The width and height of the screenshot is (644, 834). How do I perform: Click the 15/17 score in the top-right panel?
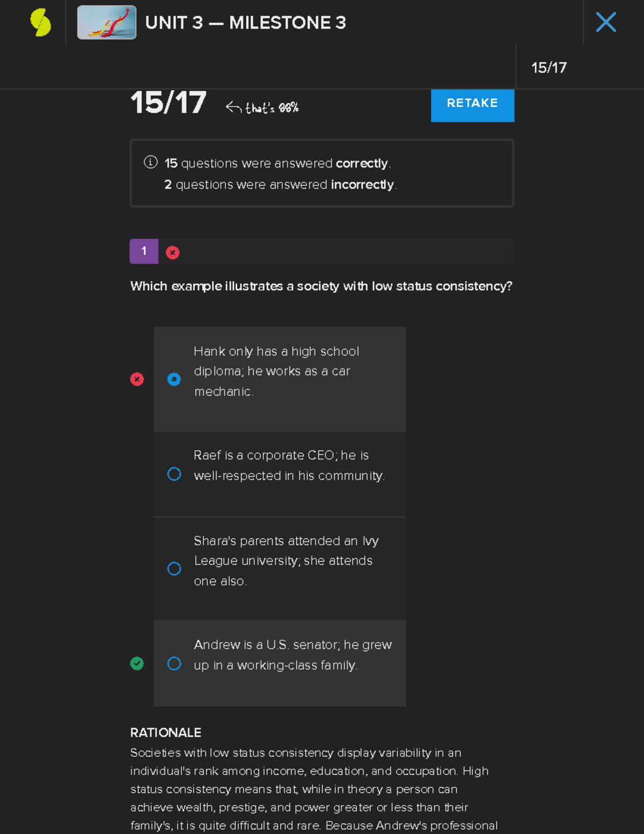[x=548, y=68]
